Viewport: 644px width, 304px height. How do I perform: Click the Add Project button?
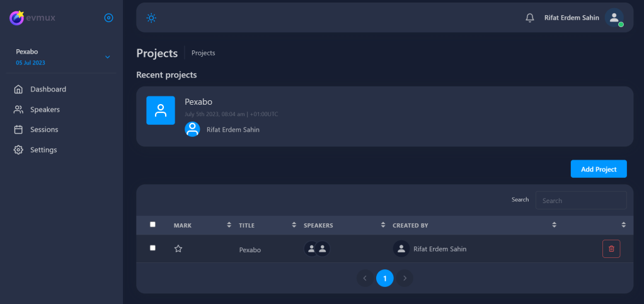coord(599,169)
